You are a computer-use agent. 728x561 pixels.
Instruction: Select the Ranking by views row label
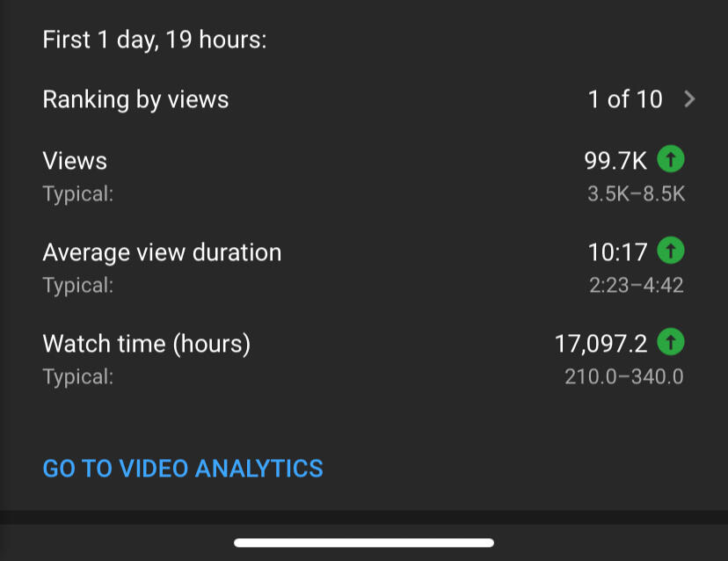[135, 99]
